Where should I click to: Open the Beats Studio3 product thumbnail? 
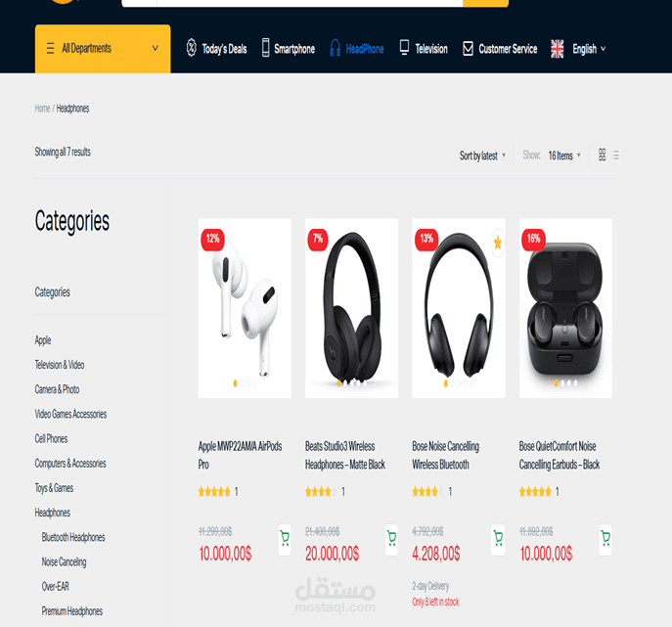(351, 308)
